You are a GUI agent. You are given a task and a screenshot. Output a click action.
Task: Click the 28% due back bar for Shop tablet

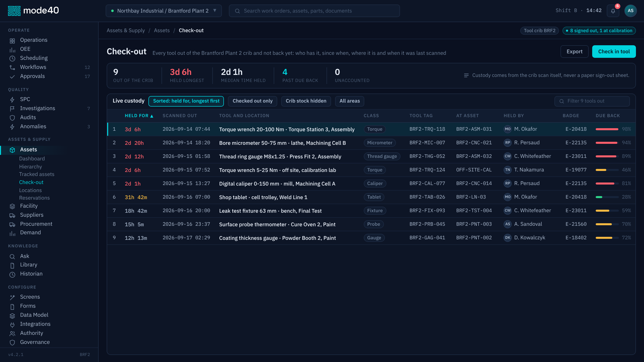[x=607, y=197]
